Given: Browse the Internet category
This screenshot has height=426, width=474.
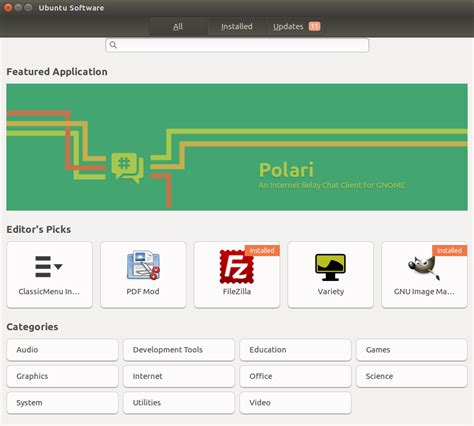Looking at the screenshot, I should click(179, 376).
